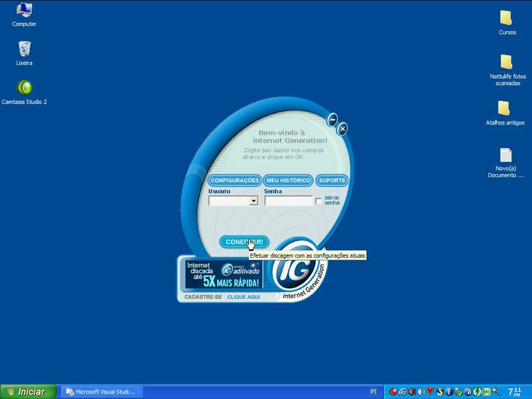Image resolution: width=532 pixels, height=399 pixels.
Task: Open the Iniciar start menu
Action: click(x=28, y=392)
